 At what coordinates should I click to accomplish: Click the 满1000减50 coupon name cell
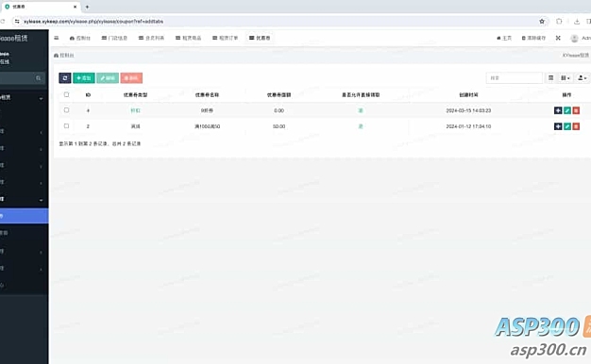(208, 126)
